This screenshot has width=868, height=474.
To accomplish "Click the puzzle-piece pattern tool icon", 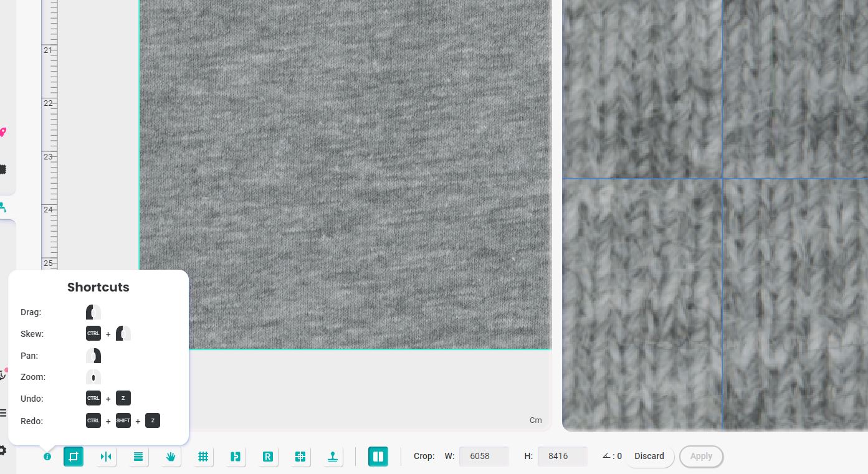I will pos(236,457).
